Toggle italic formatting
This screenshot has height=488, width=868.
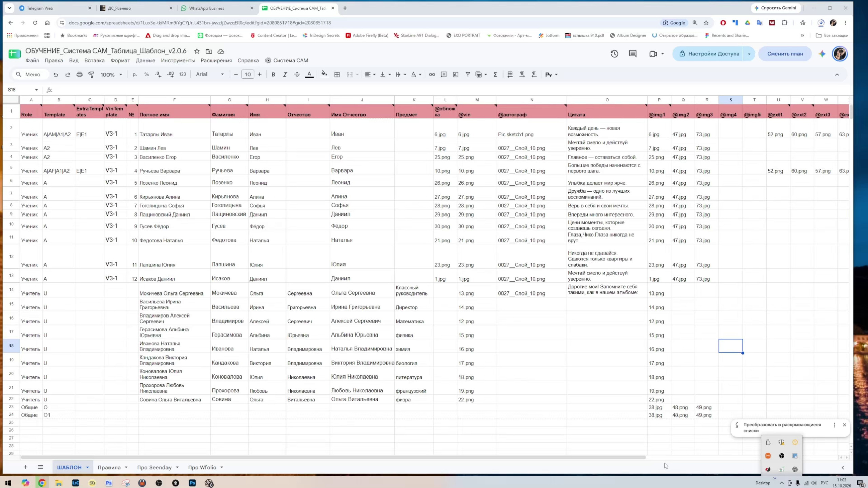285,74
